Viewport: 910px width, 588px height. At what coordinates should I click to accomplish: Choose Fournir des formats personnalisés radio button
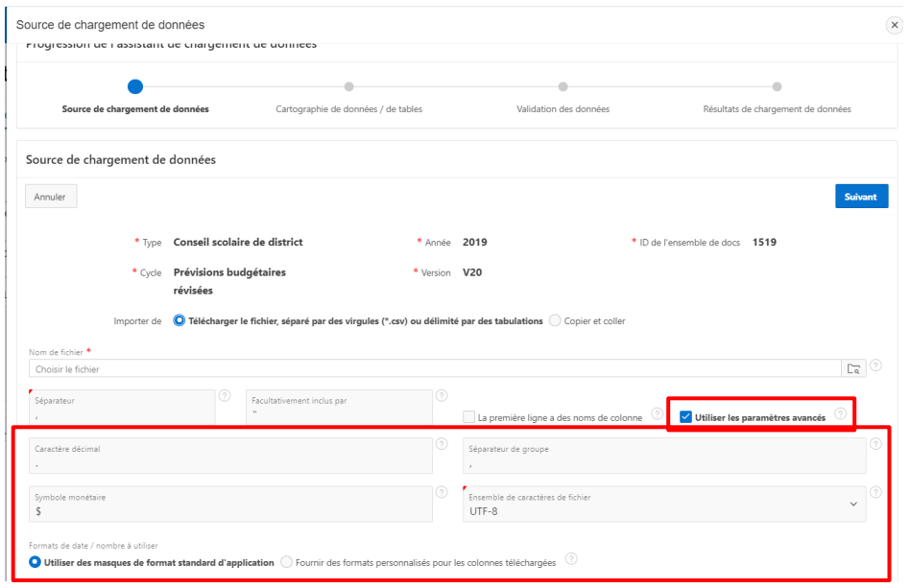pyautogui.click(x=286, y=561)
